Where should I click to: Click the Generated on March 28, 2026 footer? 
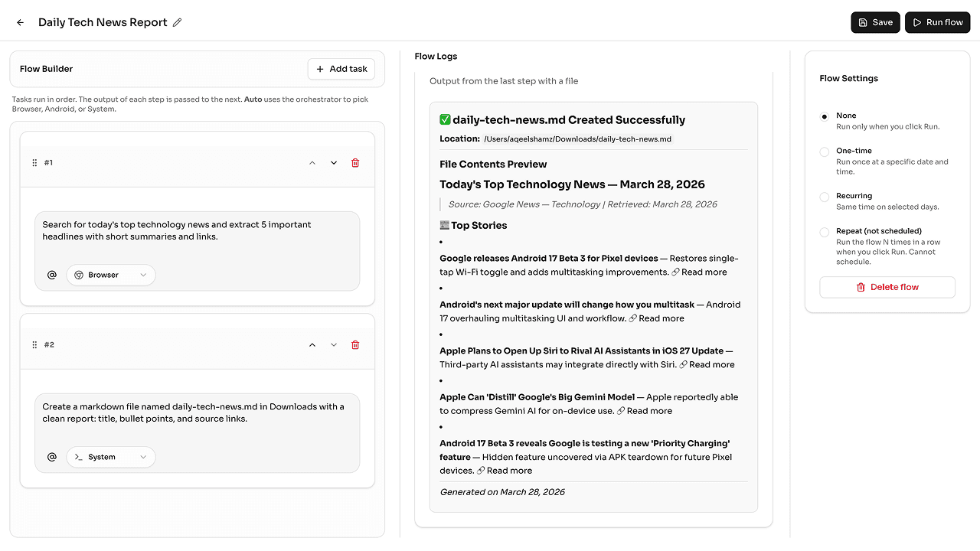click(502, 492)
